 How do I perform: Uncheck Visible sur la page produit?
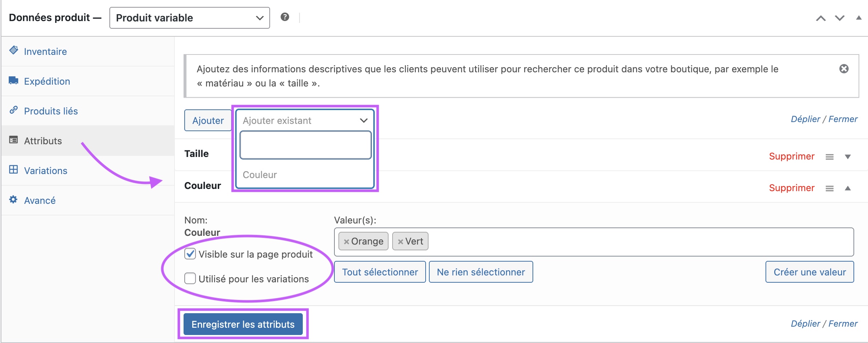point(190,254)
